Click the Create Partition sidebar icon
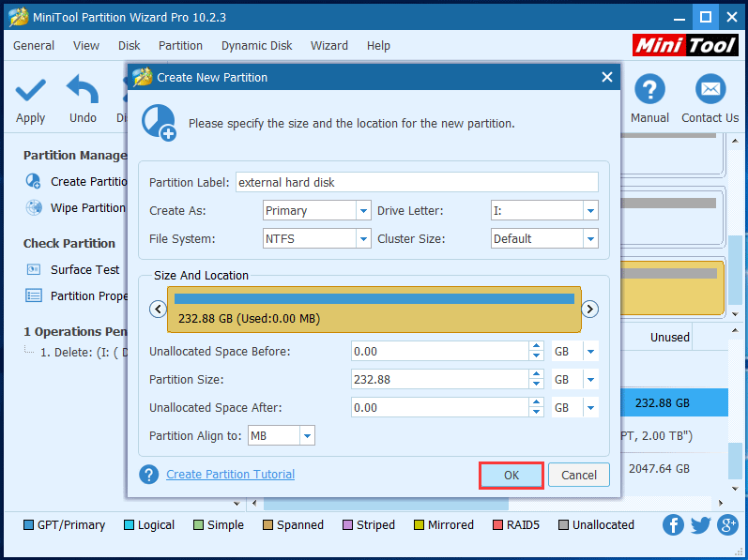748x560 pixels. [x=34, y=182]
